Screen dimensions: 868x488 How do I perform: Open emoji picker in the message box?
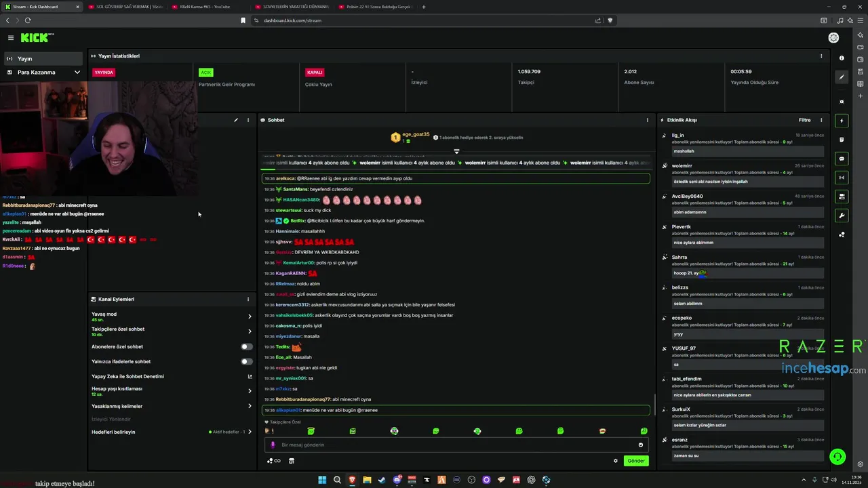click(641, 445)
